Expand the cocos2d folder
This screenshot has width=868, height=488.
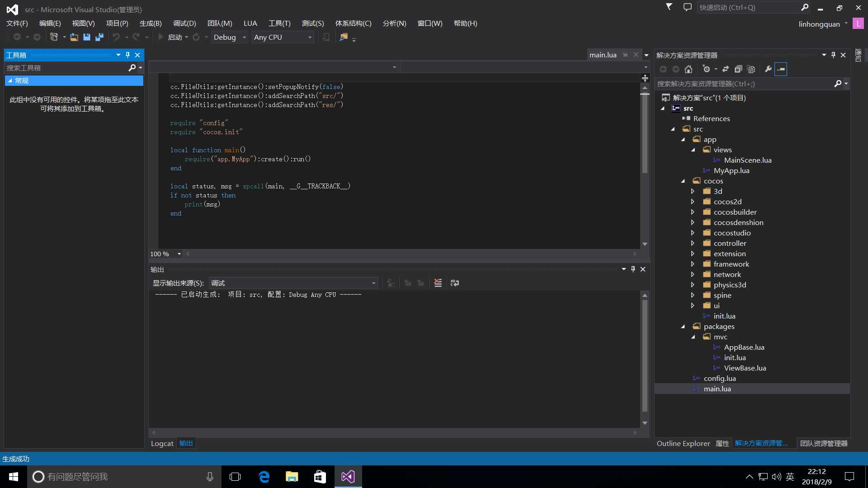click(x=693, y=202)
